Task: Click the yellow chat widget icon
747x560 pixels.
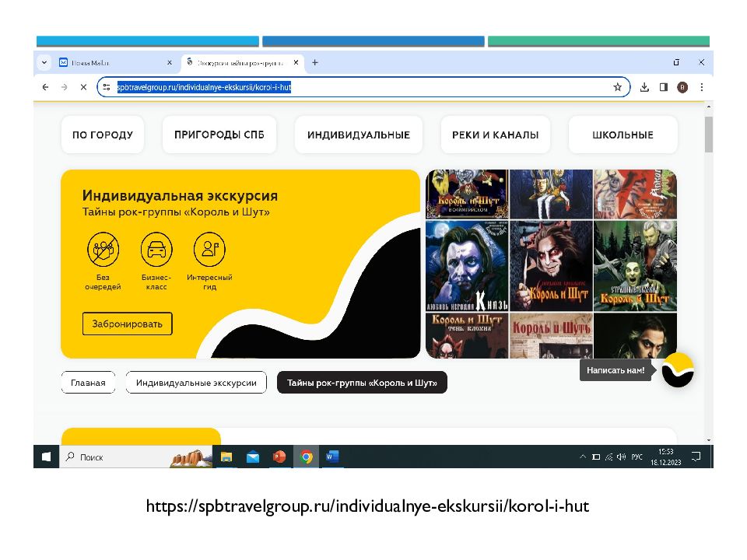Action: point(678,370)
